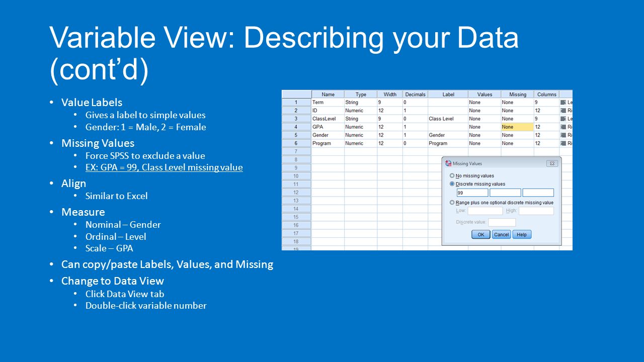Click the Low range input field
Viewport: 644px width, 362px height.
[x=485, y=211]
